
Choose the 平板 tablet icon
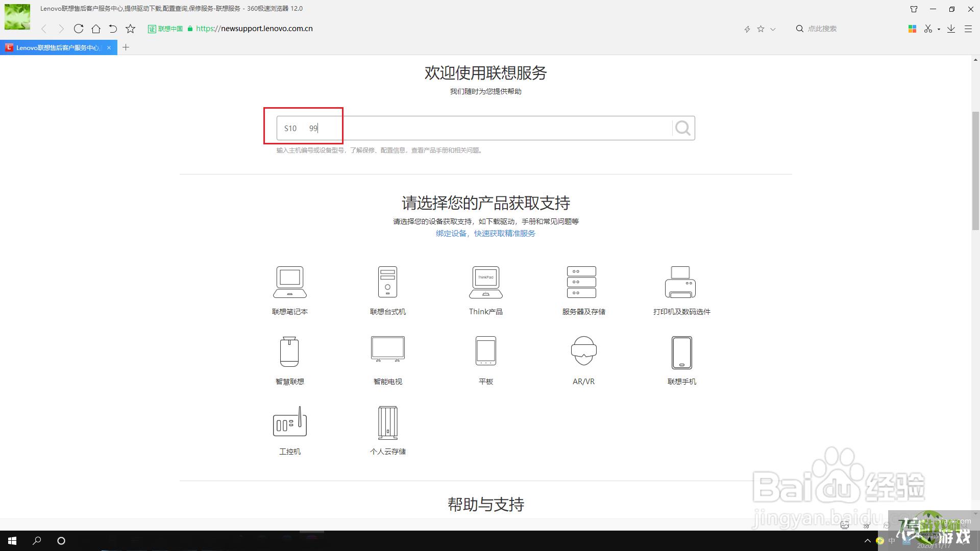point(485,350)
